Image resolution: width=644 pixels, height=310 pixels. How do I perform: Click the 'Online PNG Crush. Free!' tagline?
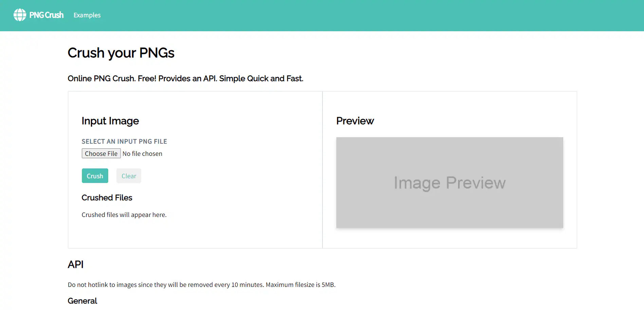pos(185,79)
